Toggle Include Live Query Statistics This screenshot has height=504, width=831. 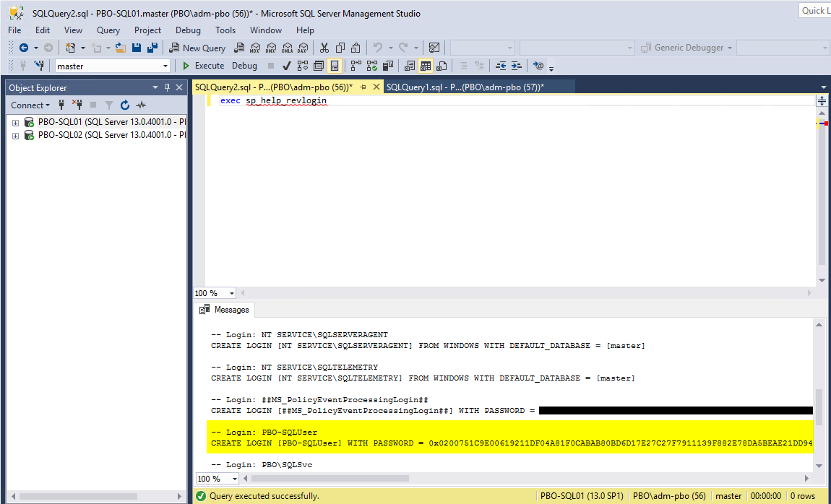point(372,66)
